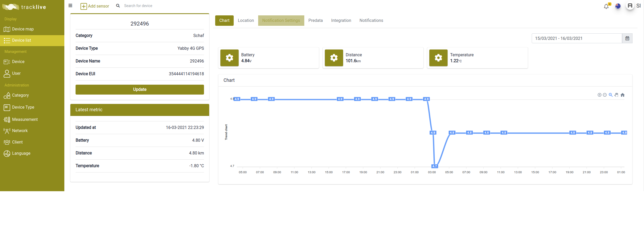This screenshot has height=248, width=644.
Task: Click the language flag icon
Action: click(x=618, y=6)
